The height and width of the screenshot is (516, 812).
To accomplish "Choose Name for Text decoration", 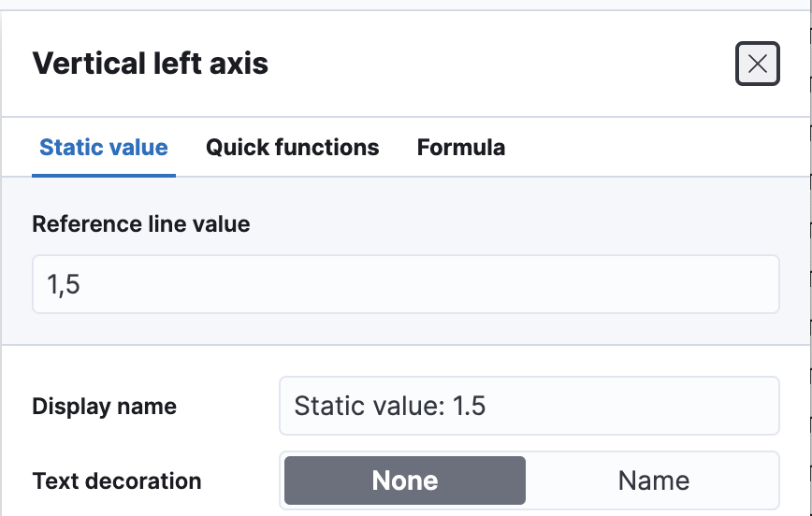I will 653,480.
